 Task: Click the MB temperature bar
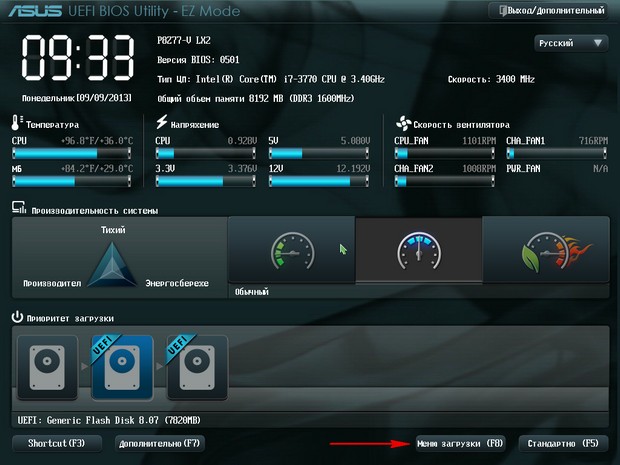pyautogui.click(x=72, y=181)
